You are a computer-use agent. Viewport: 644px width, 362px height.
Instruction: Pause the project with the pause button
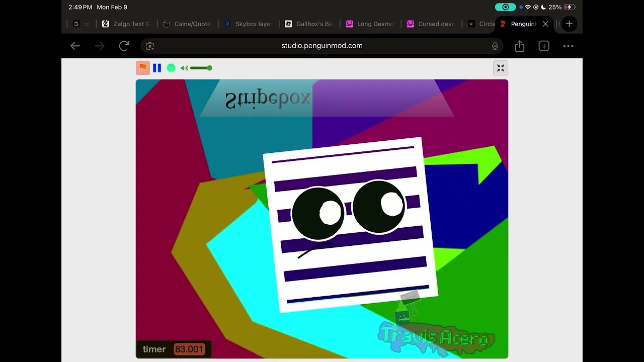(157, 68)
